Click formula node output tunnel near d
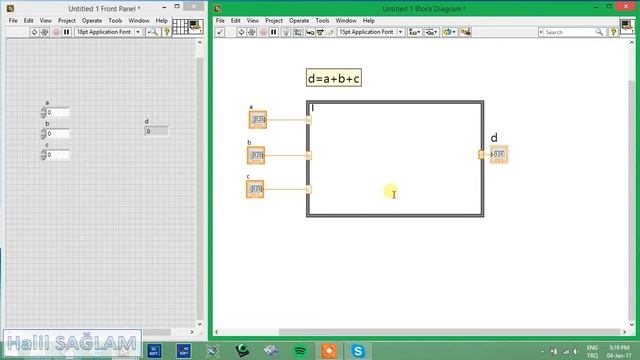Image resolution: width=640 pixels, height=360 pixels. (x=481, y=154)
